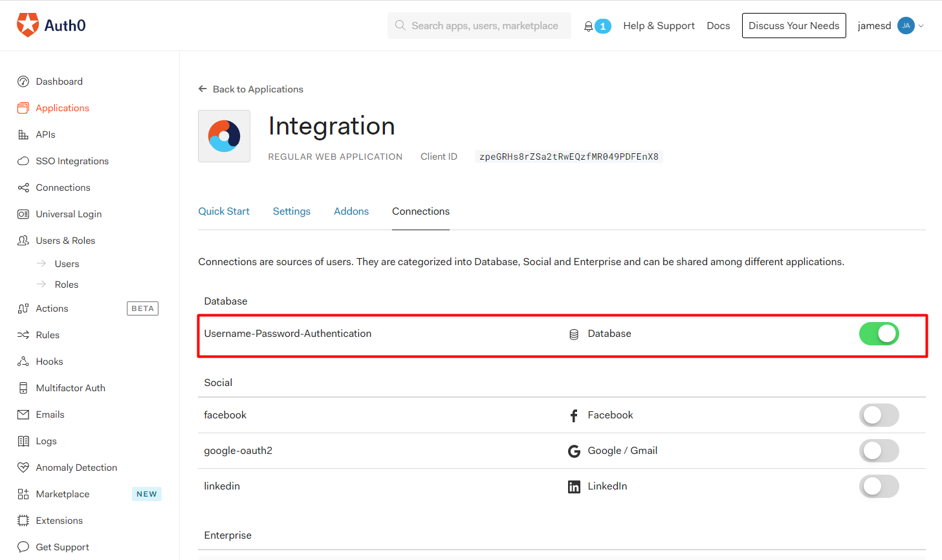Click the google-oauth2 connection name

238,451
